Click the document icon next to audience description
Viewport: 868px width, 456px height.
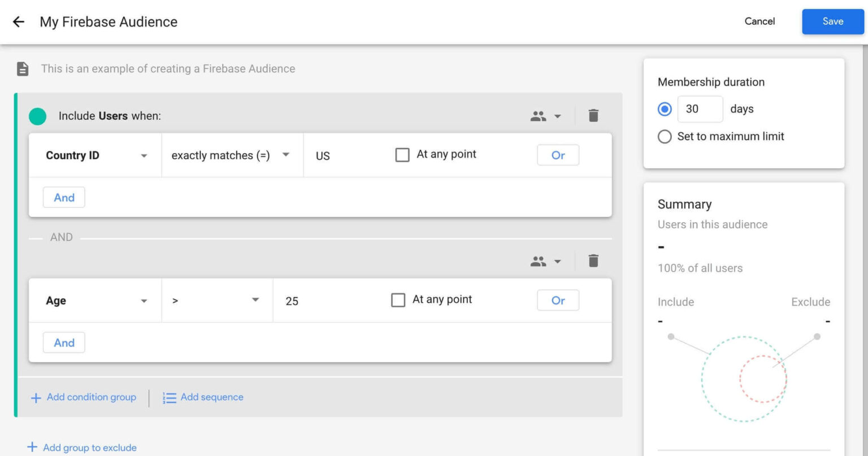tap(21, 68)
